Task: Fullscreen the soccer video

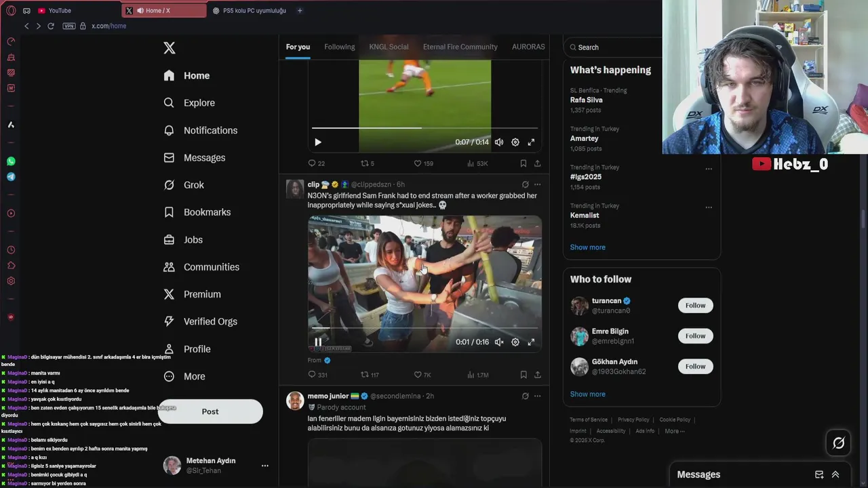Action: [531, 142]
